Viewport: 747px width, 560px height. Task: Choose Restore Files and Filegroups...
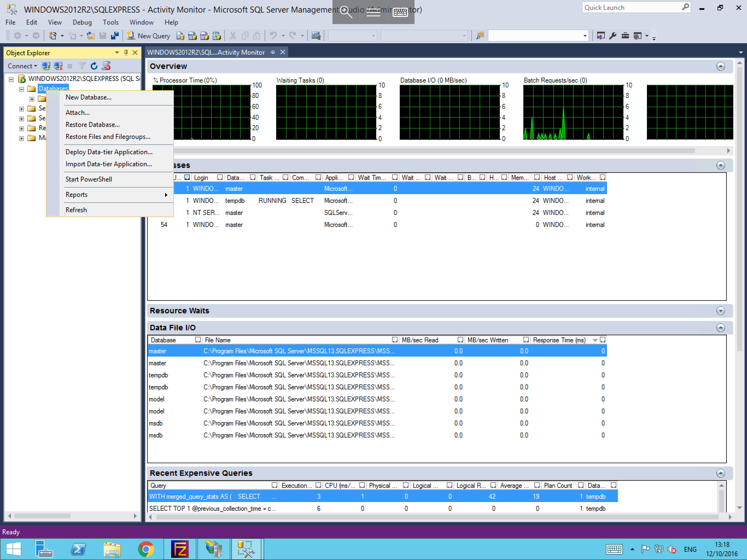tap(108, 137)
